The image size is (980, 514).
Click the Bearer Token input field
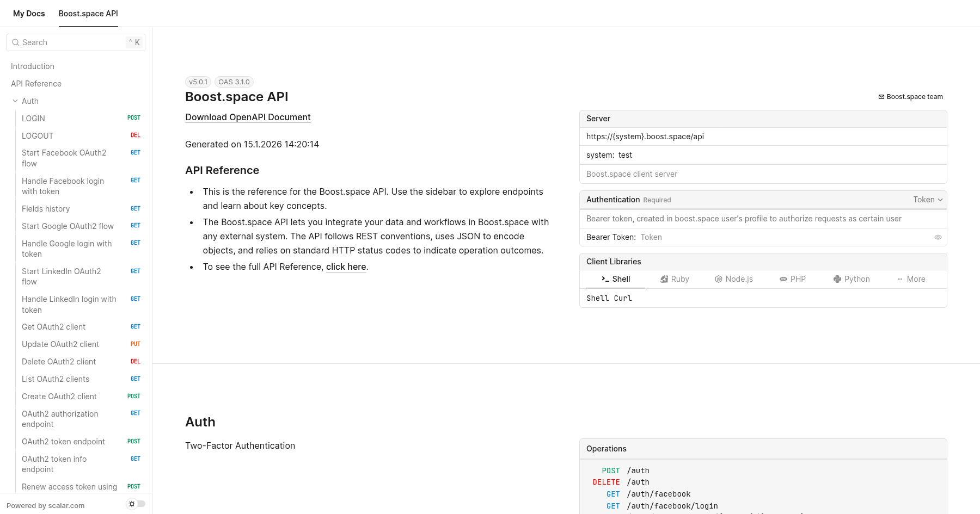(x=785, y=237)
